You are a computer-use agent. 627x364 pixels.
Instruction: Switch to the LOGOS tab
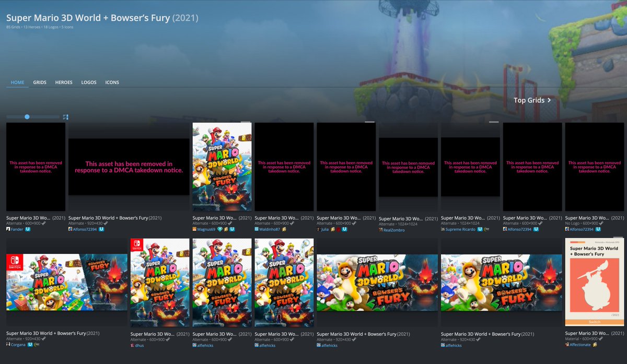click(89, 83)
